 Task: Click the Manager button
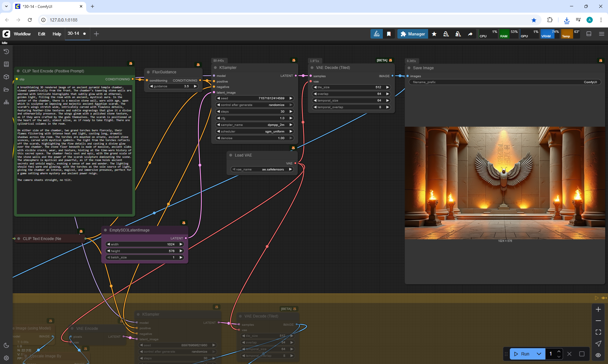[413, 34]
